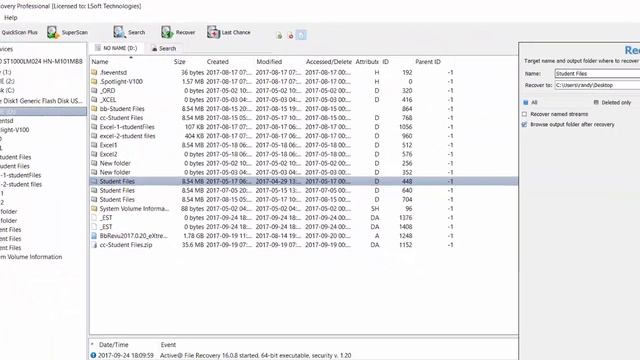The height and width of the screenshot is (360, 640).
Task: Click the file icon of BbRevu2017.0.20_eXtre...
Action: pyautogui.click(x=94, y=236)
